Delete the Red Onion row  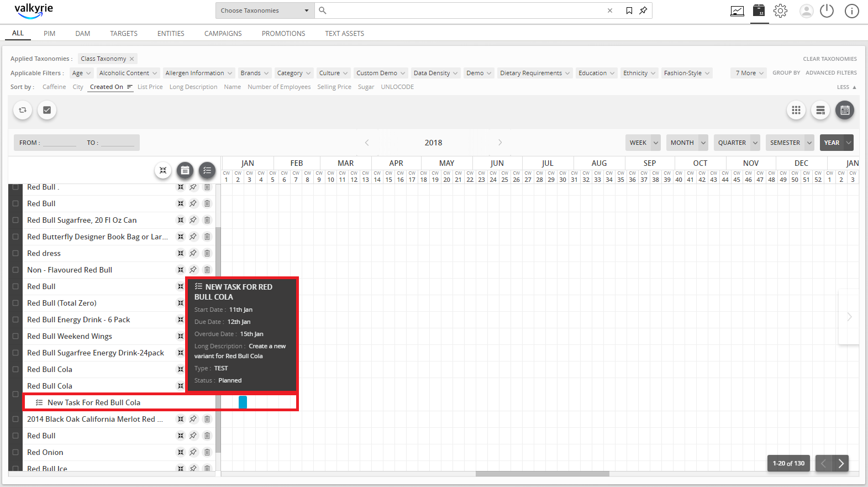click(207, 452)
